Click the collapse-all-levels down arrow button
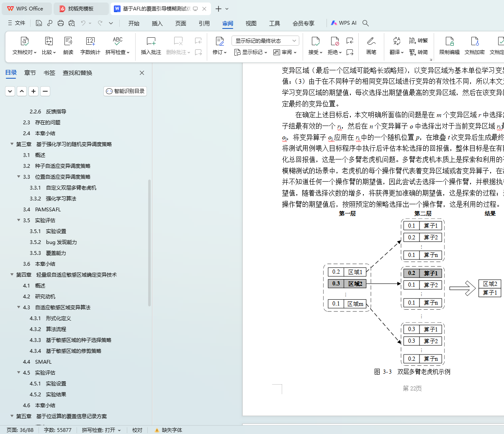The height and width of the screenshot is (434, 504). pos(10,91)
